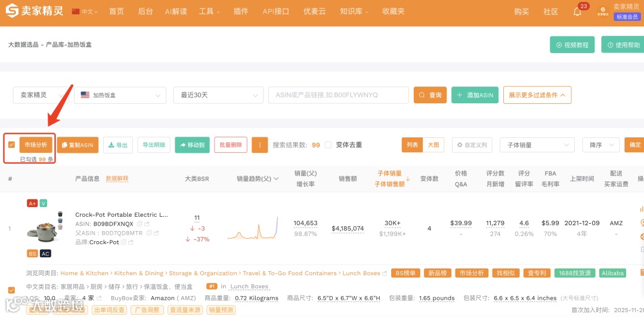Open parent ASIN B0D7QD8MTR external link icon

tap(156, 233)
